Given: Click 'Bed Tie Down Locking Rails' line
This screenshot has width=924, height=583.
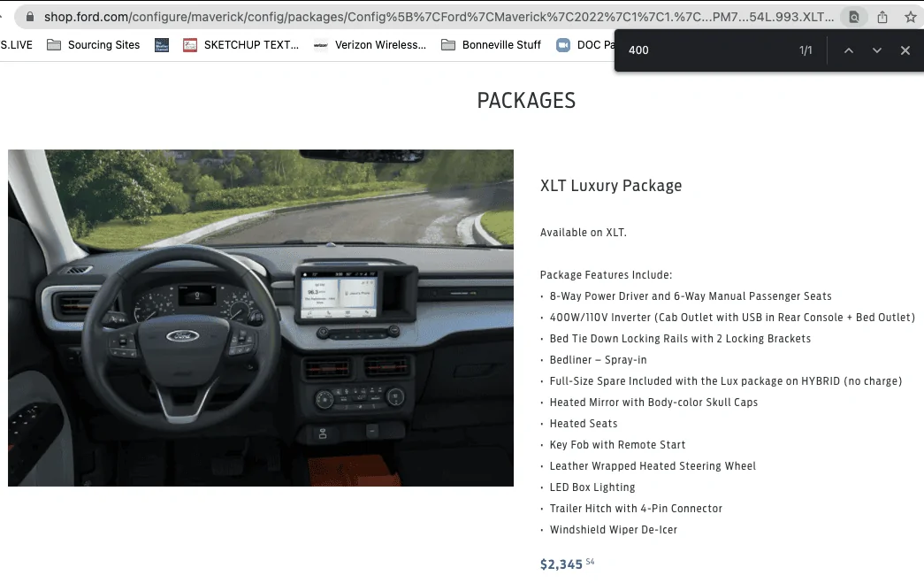Looking at the screenshot, I should [x=680, y=338].
